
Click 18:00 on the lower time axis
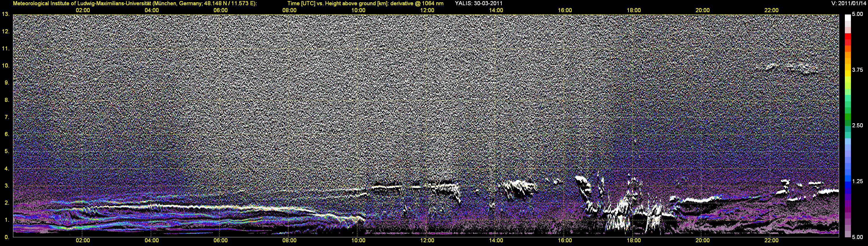(x=633, y=240)
